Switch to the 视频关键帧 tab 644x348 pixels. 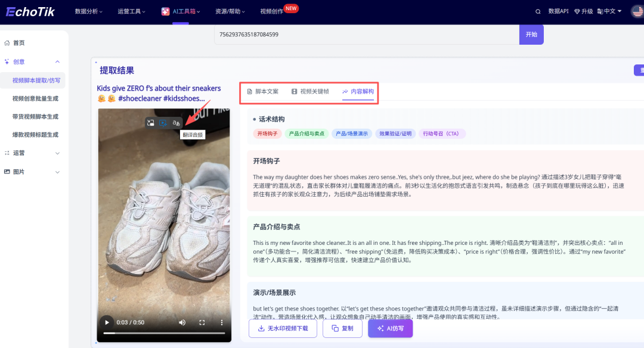coord(312,91)
